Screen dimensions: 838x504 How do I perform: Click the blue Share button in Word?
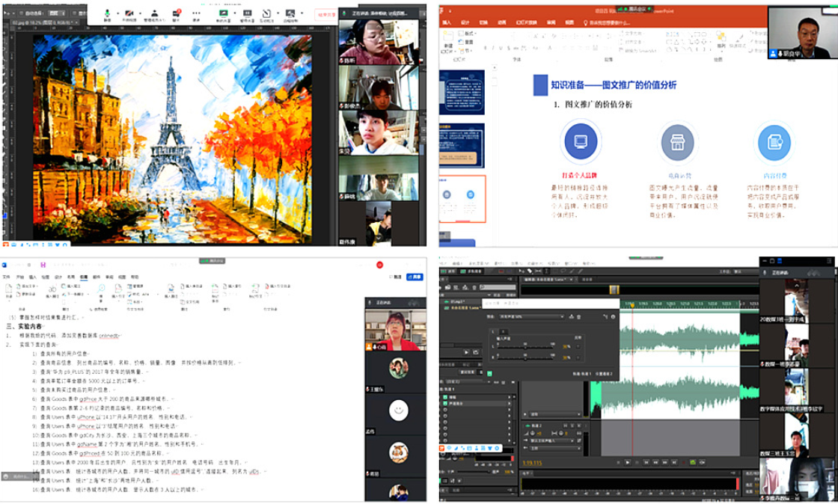coord(415,276)
